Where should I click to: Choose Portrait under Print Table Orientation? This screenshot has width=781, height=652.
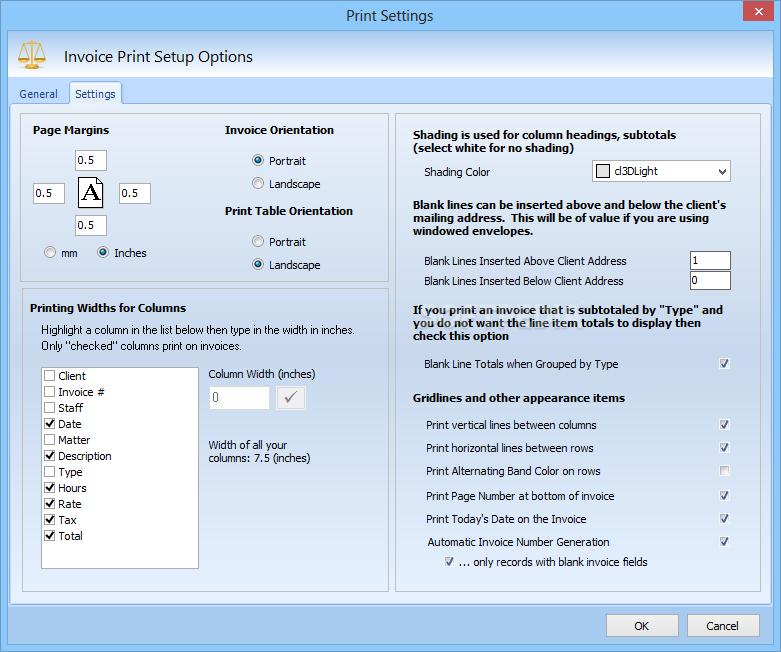pos(258,242)
